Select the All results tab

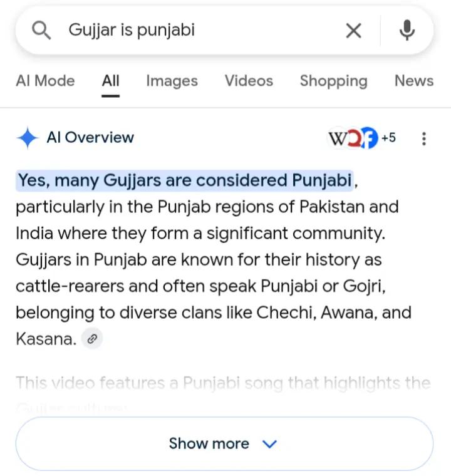click(x=110, y=81)
